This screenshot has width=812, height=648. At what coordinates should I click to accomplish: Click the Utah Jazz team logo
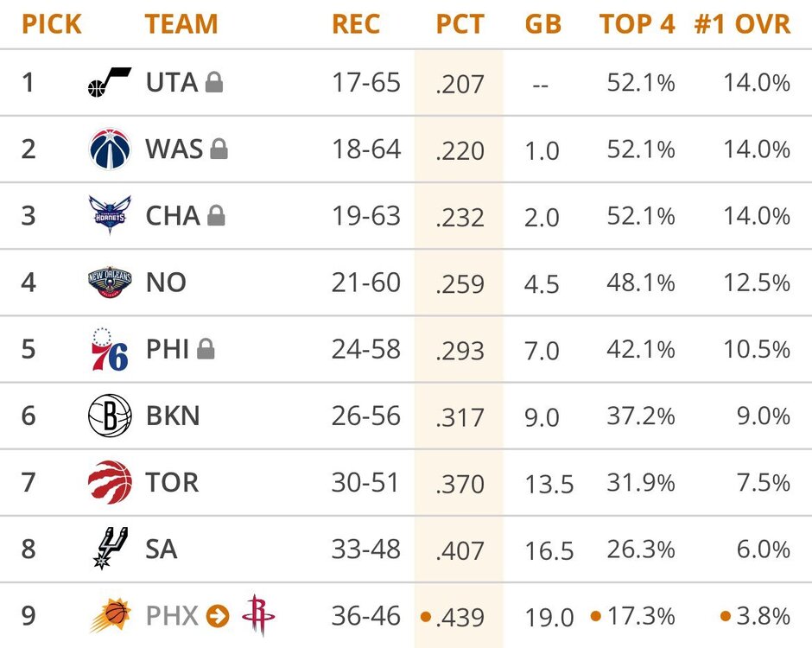(x=110, y=82)
